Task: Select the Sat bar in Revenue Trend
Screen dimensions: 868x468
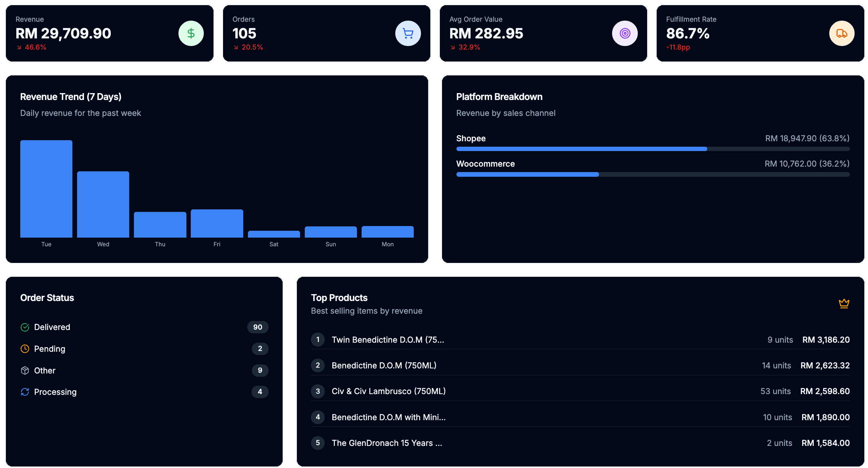Action: 274,234
